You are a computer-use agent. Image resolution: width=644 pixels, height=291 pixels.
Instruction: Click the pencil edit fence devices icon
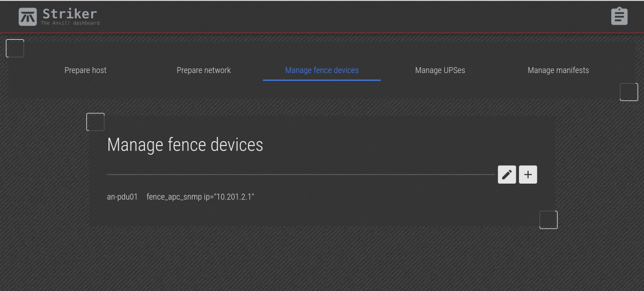pos(507,174)
